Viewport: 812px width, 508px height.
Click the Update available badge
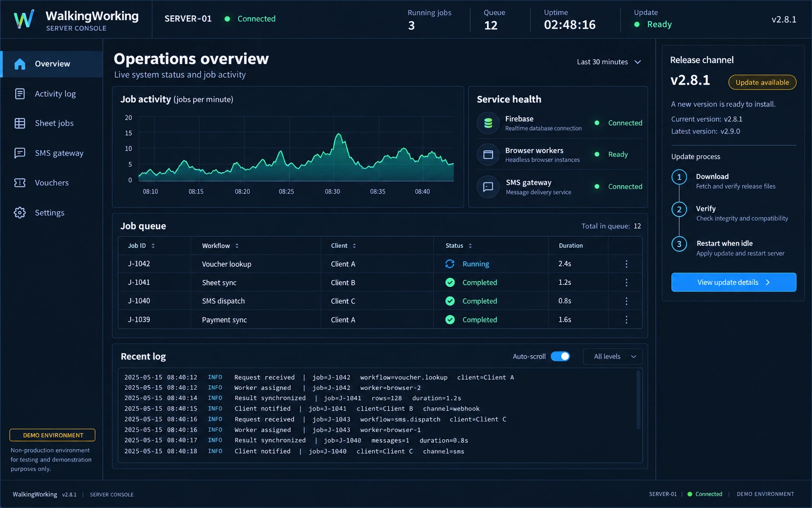click(762, 82)
